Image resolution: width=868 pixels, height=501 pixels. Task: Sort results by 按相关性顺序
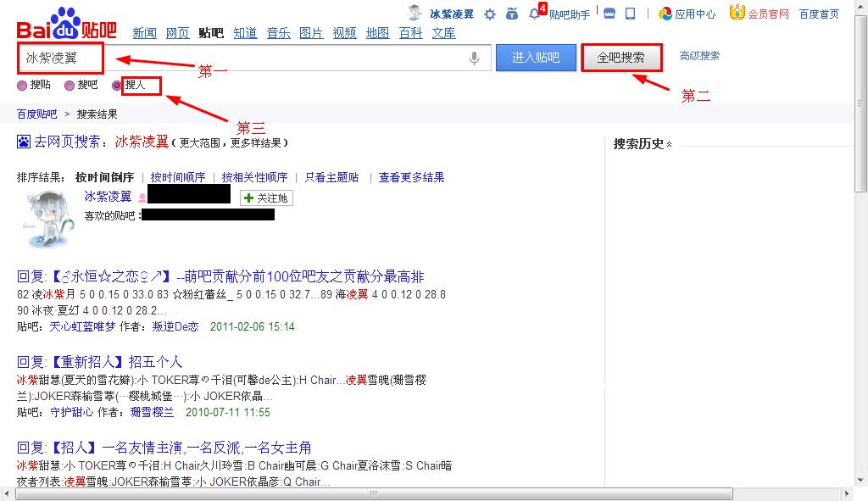point(254,177)
